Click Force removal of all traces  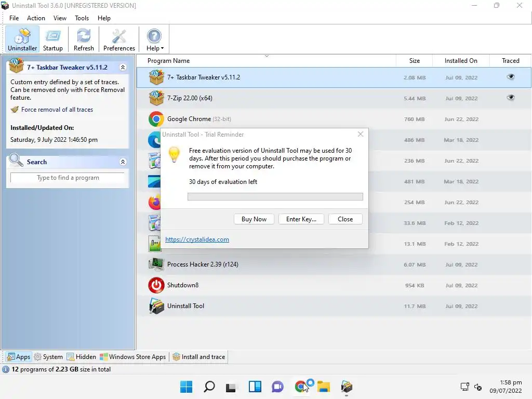coord(57,110)
